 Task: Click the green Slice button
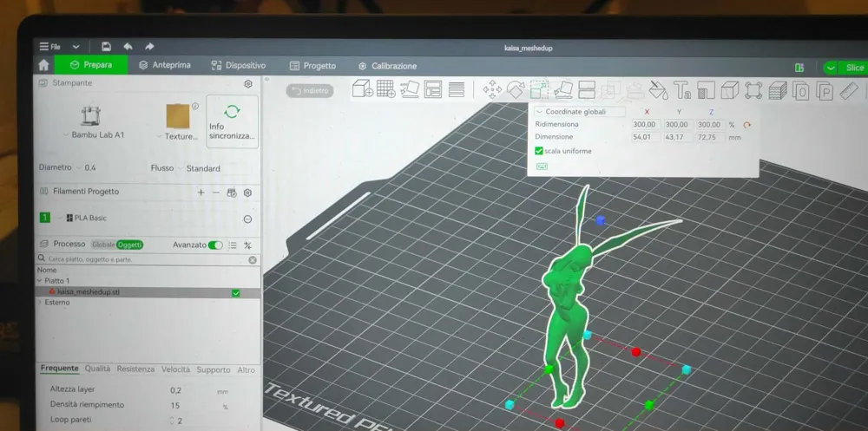pos(846,68)
